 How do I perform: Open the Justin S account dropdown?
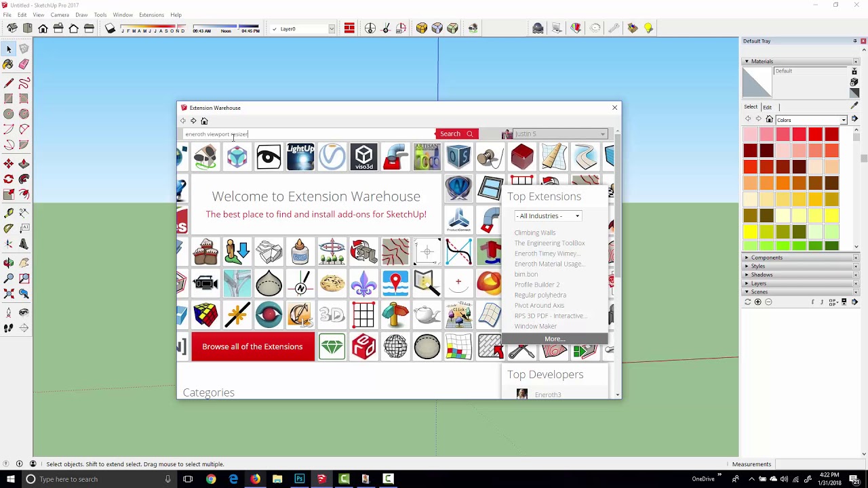(x=559, y=134)
